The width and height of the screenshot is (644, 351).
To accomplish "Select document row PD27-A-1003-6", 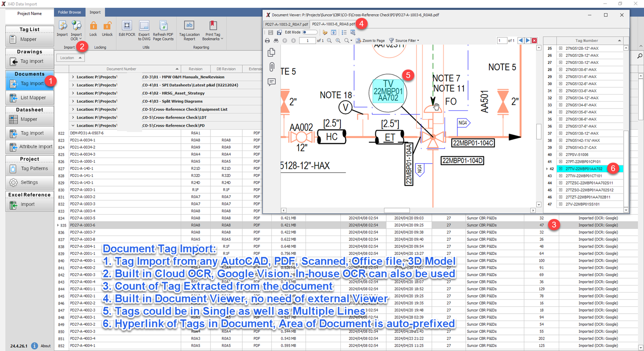I will point(346,225).
